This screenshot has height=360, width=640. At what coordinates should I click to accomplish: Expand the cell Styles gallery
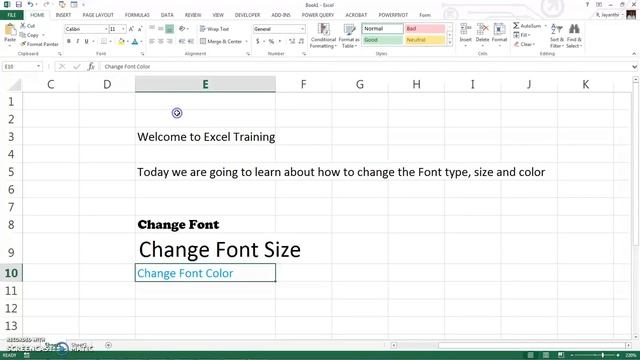pos(449,42)
